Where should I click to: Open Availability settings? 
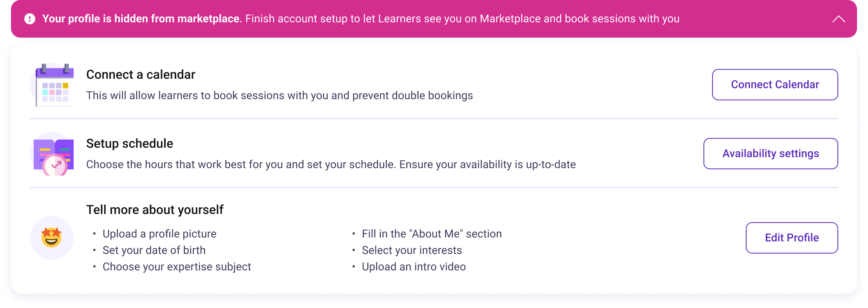770,153
